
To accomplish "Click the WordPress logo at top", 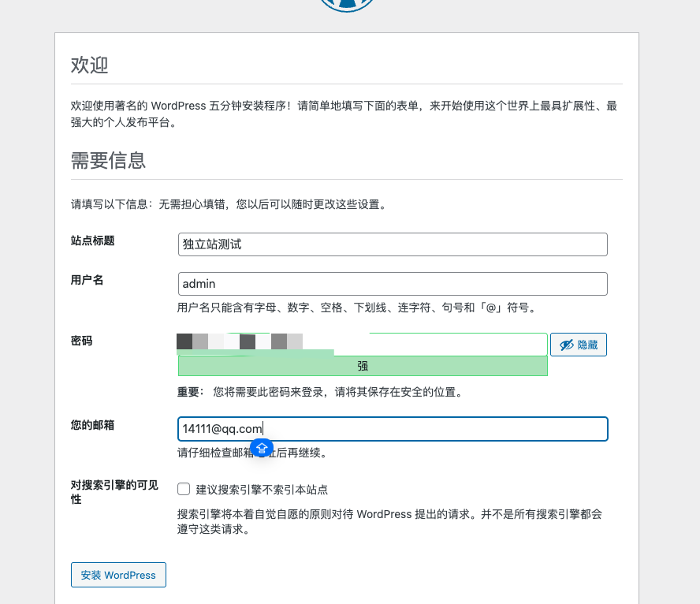I will (x=347, y=4).
